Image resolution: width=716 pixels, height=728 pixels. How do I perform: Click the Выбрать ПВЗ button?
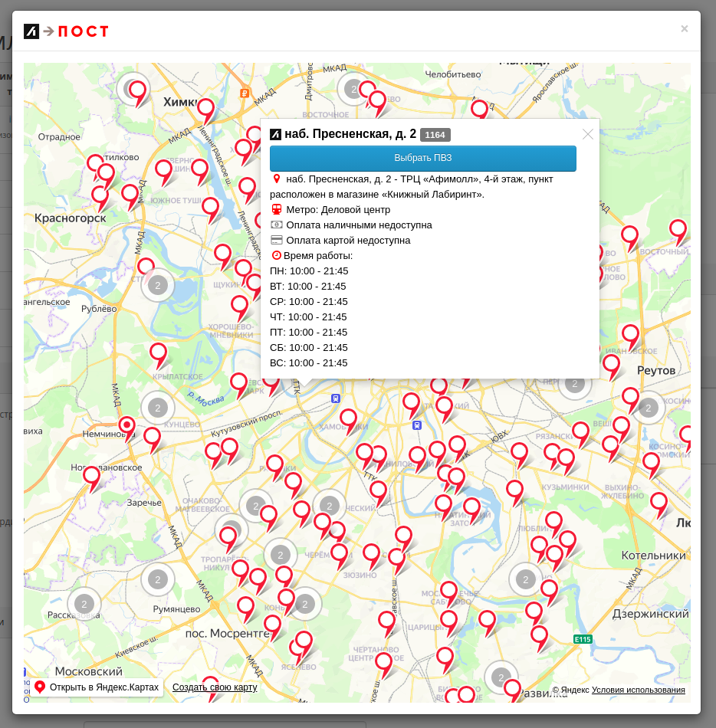tap(423, 159)
